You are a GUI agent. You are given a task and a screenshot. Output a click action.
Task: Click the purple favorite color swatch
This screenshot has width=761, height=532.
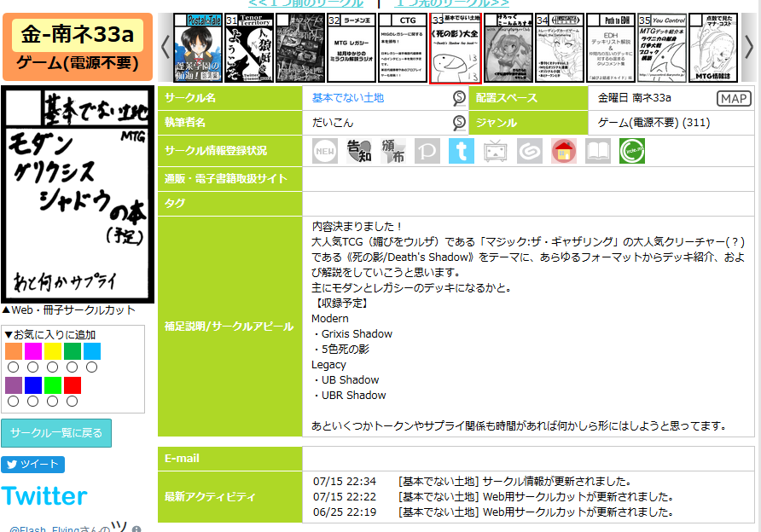tap(14, 385)
